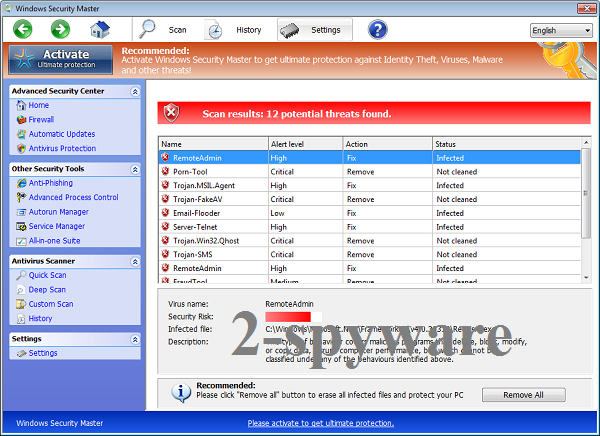The width and height of the screenshot is (600, 436).
Task: Click the magnifying glass Scan icon
Action: [147, 29]
